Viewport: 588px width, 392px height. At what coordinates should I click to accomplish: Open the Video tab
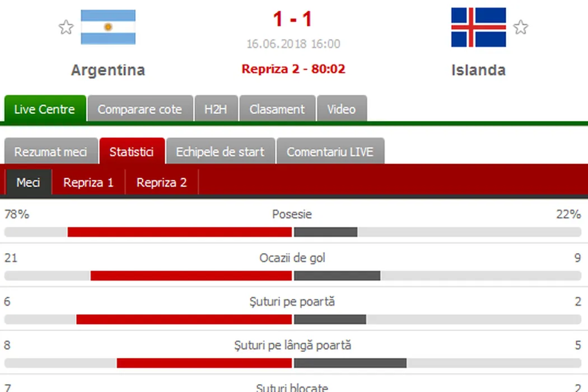point(341,109)
